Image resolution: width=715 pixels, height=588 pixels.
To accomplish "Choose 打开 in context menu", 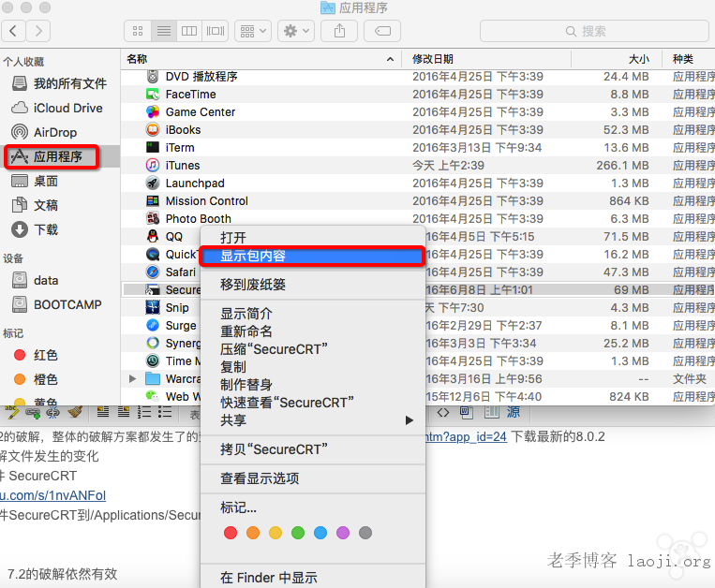I will click(x=313, y=237).
